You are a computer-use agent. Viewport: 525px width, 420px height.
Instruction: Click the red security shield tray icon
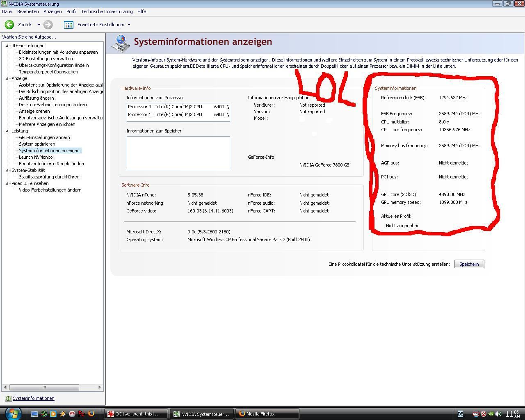pyautogui.click(x=484, y=414)
